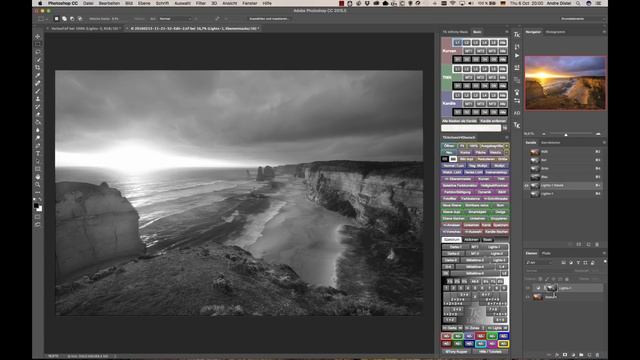Switch to the Aktionen tab in TK panel

point(471,240)
